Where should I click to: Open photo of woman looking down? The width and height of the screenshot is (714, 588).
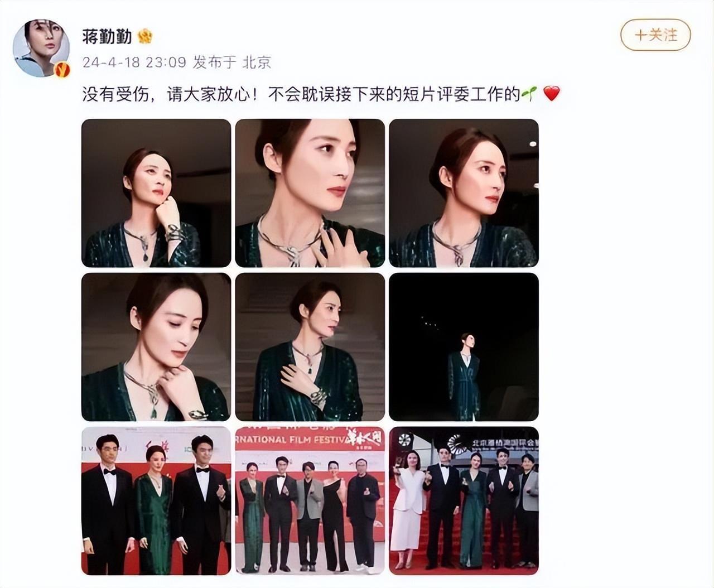[156, 346]
